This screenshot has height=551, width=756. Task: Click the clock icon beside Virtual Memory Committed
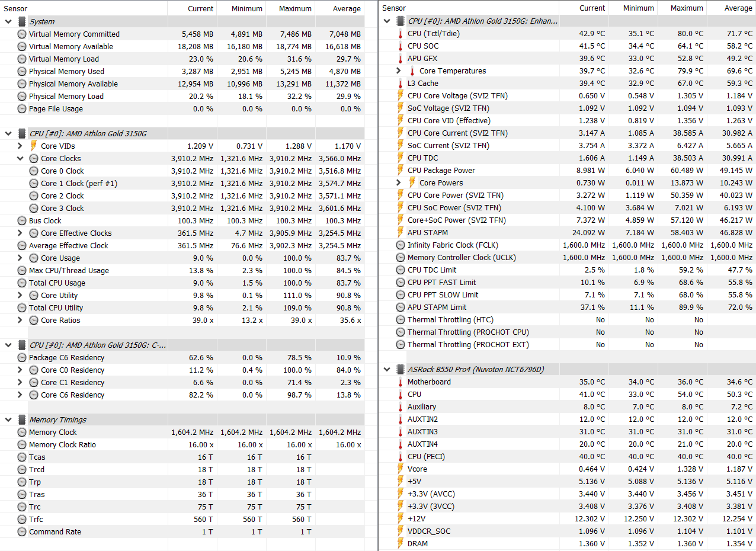pos(22,34)
